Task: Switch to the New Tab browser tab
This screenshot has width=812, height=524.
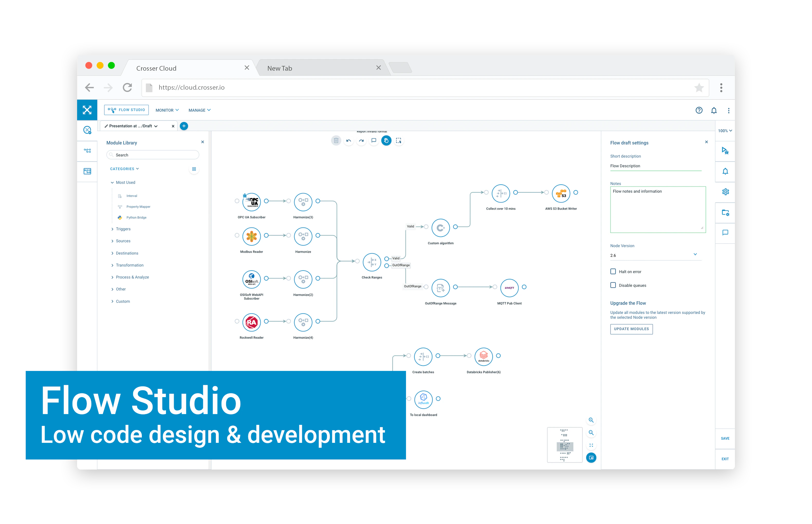Action: click(x=280, y=68)
